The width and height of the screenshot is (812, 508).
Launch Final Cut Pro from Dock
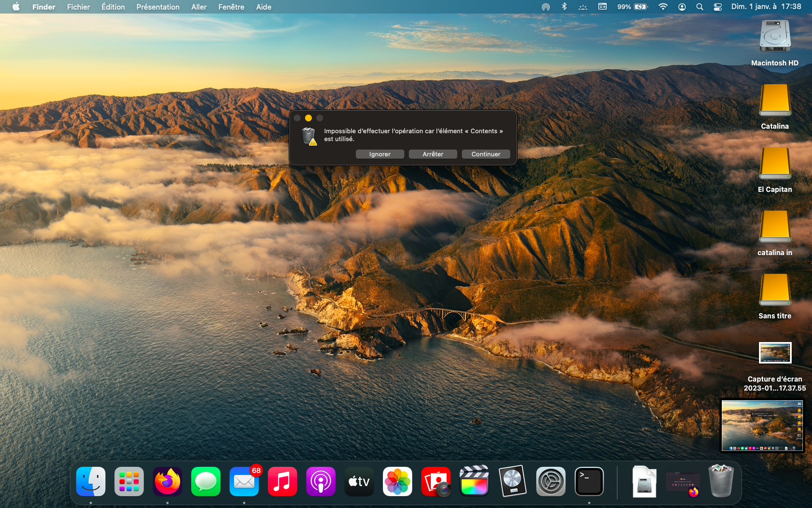[x=474, y=481]
